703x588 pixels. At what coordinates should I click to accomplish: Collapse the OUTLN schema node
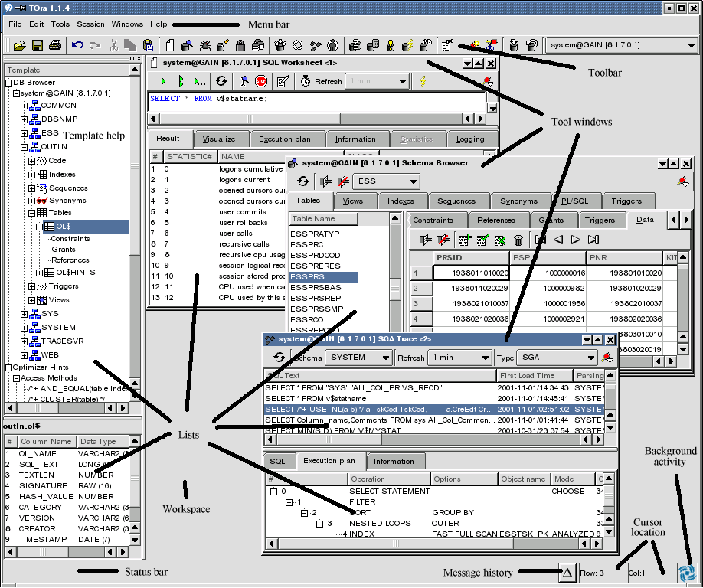click(25, 147)
